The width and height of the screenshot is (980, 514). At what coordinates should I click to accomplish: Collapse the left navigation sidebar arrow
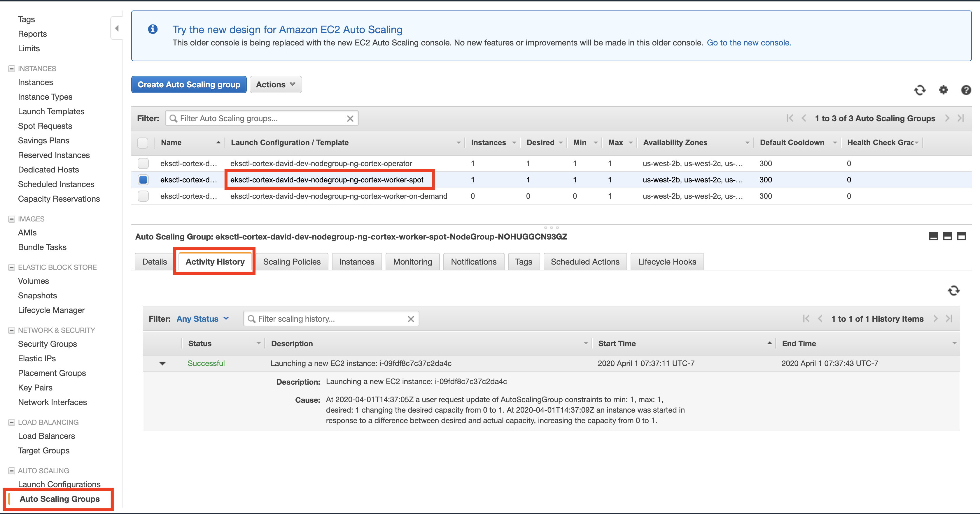click(117, 28)
